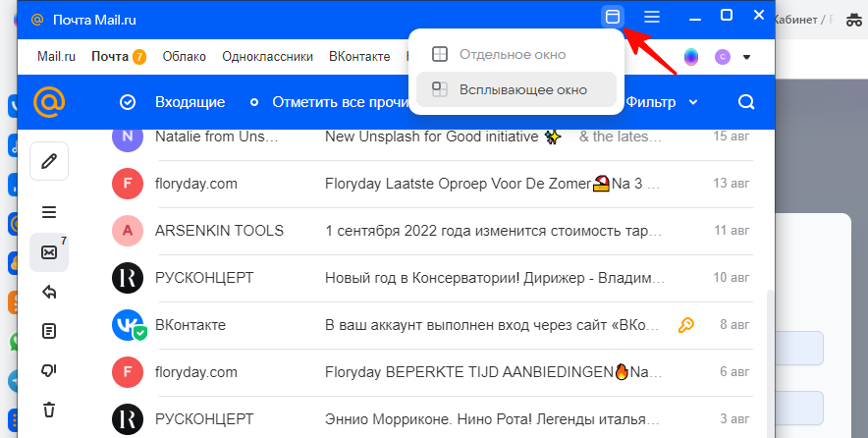Viewport: 868px width, 438px height.
Task: Open the Фильтр dropdown label
Action: pyautogui.click(x=651, y=102)
